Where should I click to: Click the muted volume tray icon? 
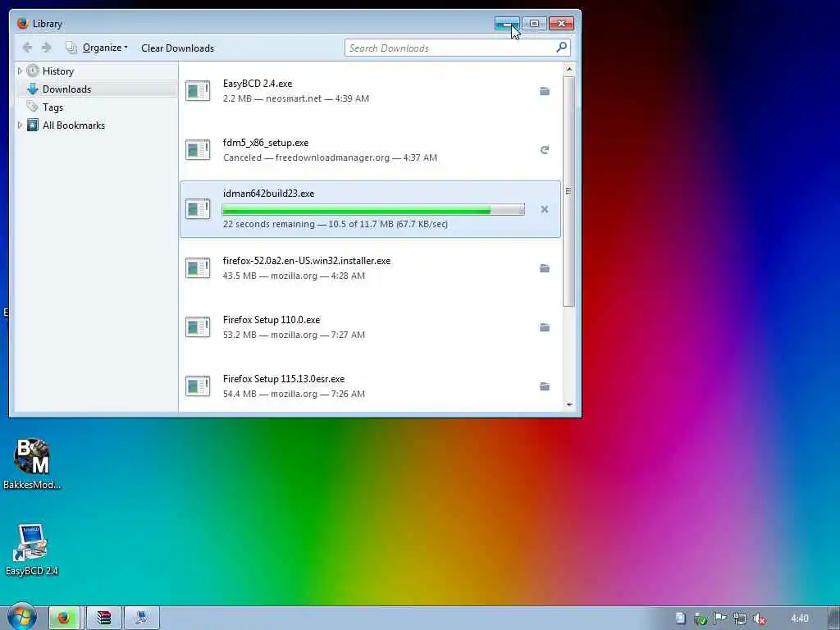759,619
